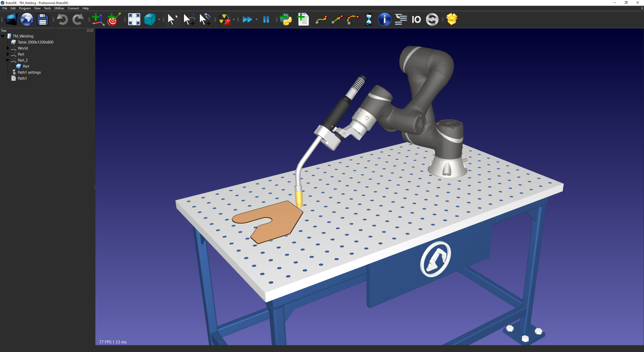The width and height of the screenshot is (644, 352).
Task: Click the Redo arrow button
Action: (x=77, y=19)
